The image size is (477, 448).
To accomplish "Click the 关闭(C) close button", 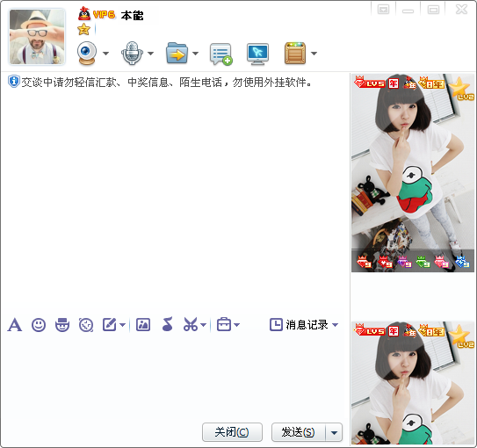I will coord(232,432).
